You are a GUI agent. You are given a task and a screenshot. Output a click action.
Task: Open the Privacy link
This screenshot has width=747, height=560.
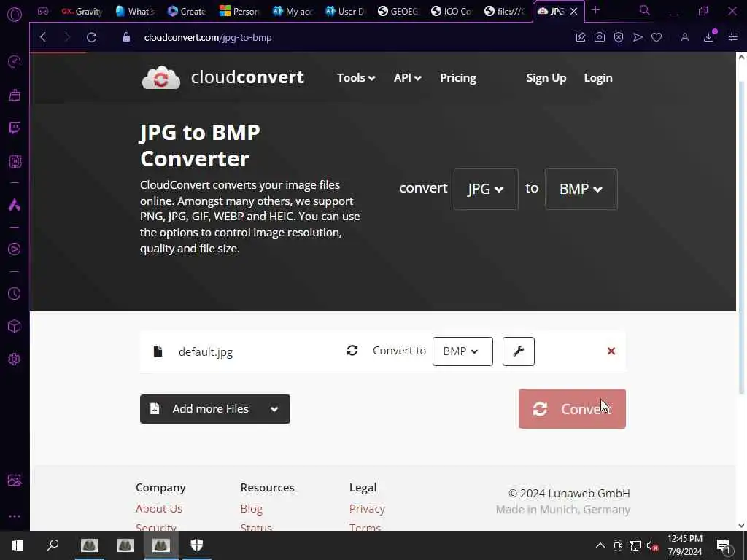pyautogui.click(x=367, y=508)
